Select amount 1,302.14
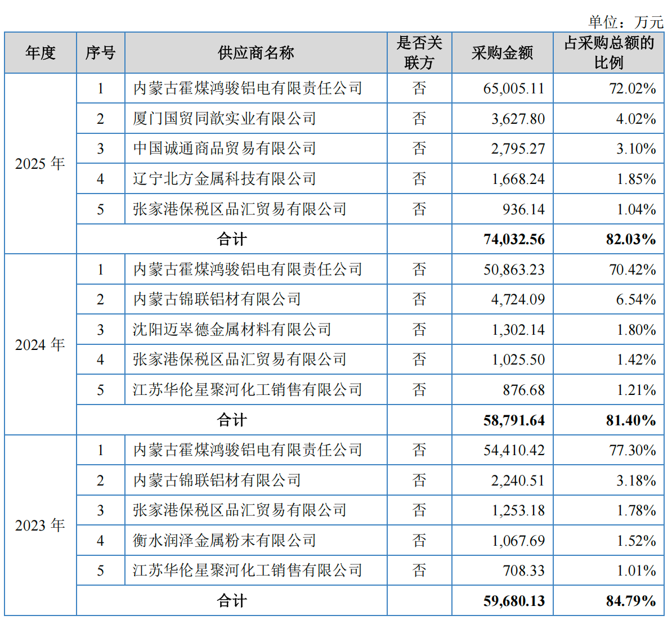 (518, 330)
